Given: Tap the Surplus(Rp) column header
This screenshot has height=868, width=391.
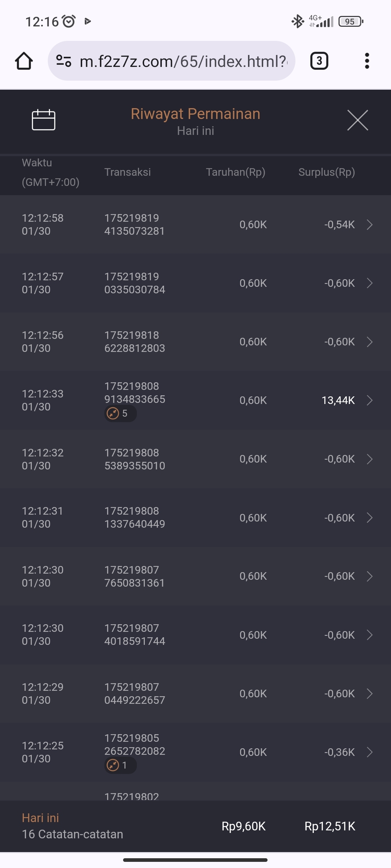Looking at the screenshot, I should (x=326, y=172).
